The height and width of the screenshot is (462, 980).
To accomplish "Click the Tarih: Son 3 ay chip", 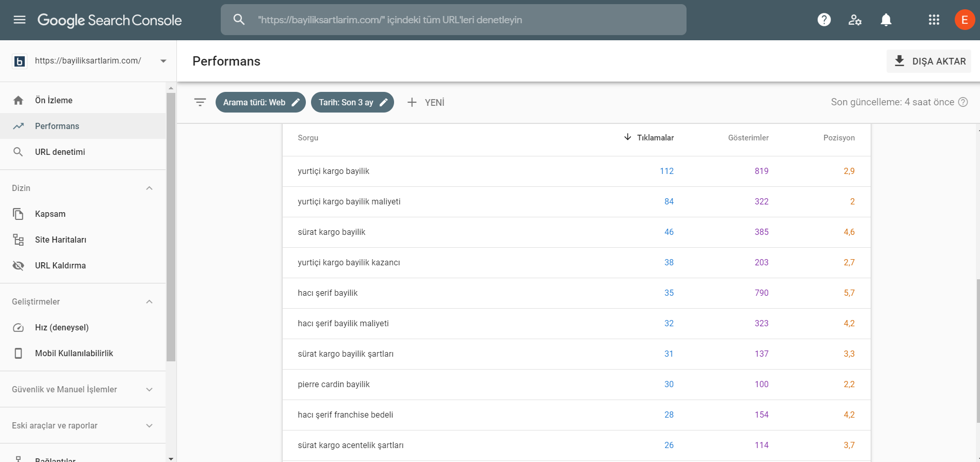I will point(352,102).
